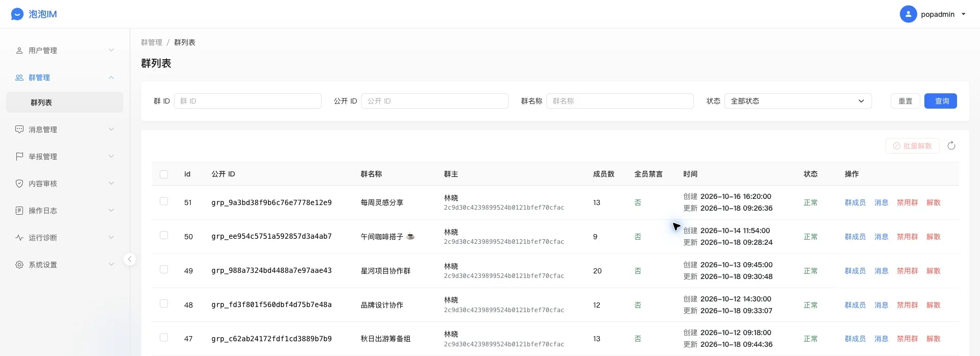Tick the checkbox for group id 48

click(164, 303)
